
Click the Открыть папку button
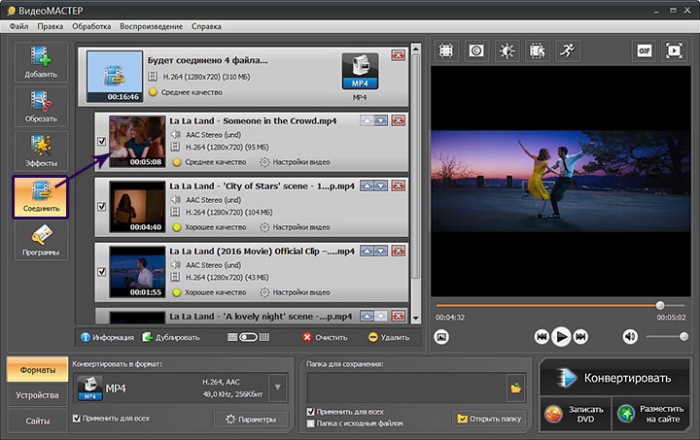point(490,418)
